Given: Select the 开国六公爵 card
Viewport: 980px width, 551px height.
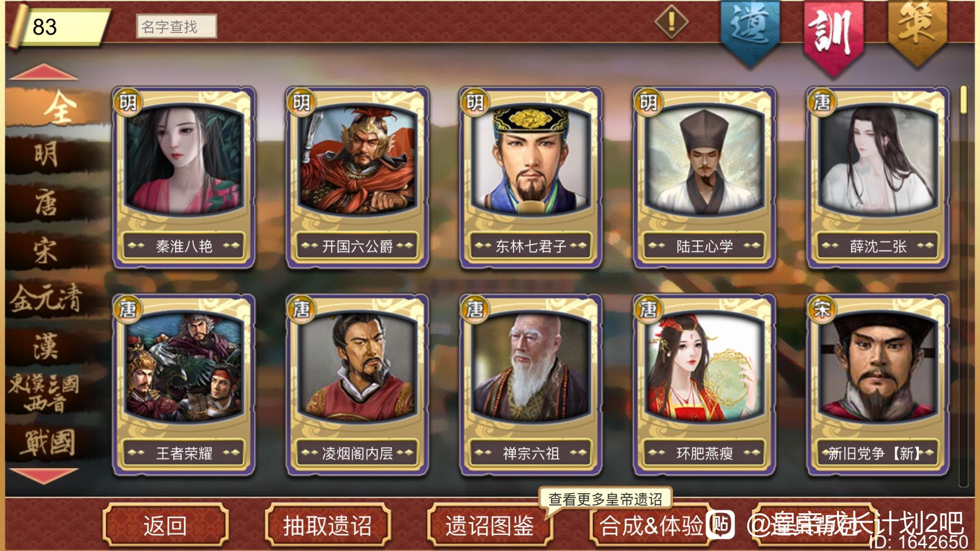Looking at the screenshot, I should (x=357, y=177).
